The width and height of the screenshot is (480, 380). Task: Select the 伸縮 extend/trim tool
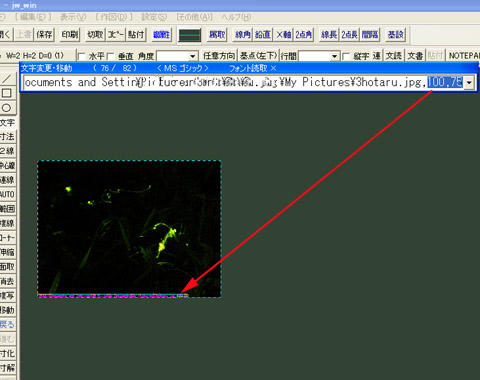click(x=7, y=252)
